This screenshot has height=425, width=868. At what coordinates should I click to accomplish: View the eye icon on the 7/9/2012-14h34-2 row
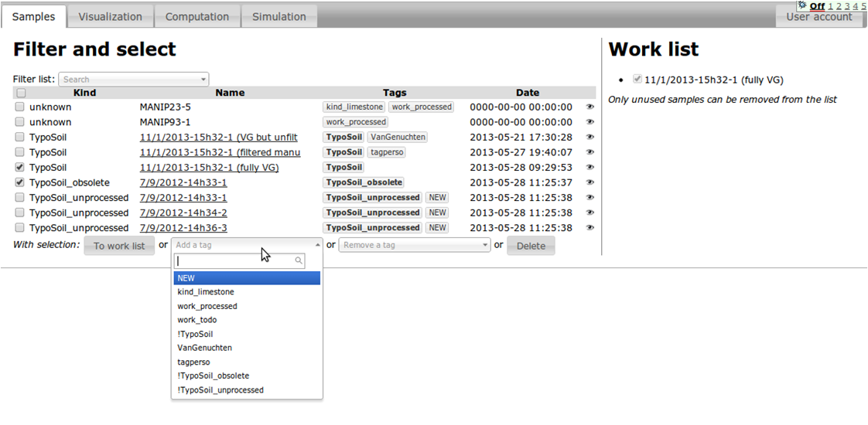(589, 212)
